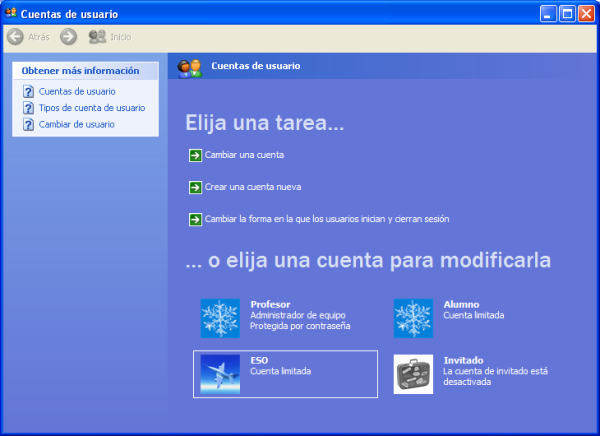Select the Alumno account name

tap(461, 304)
